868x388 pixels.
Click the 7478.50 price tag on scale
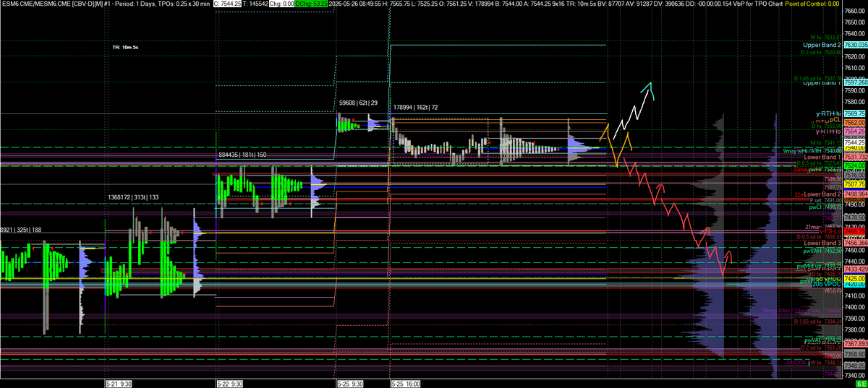click(854, 217)
